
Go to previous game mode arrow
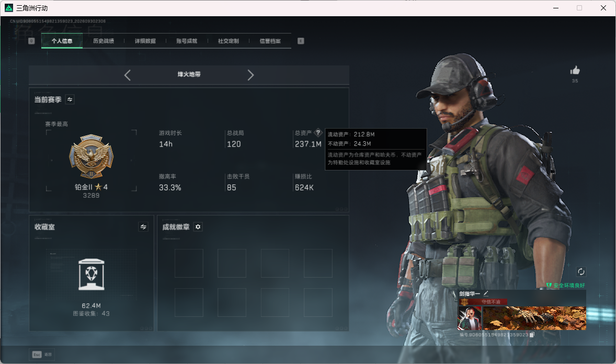[127, 75]
